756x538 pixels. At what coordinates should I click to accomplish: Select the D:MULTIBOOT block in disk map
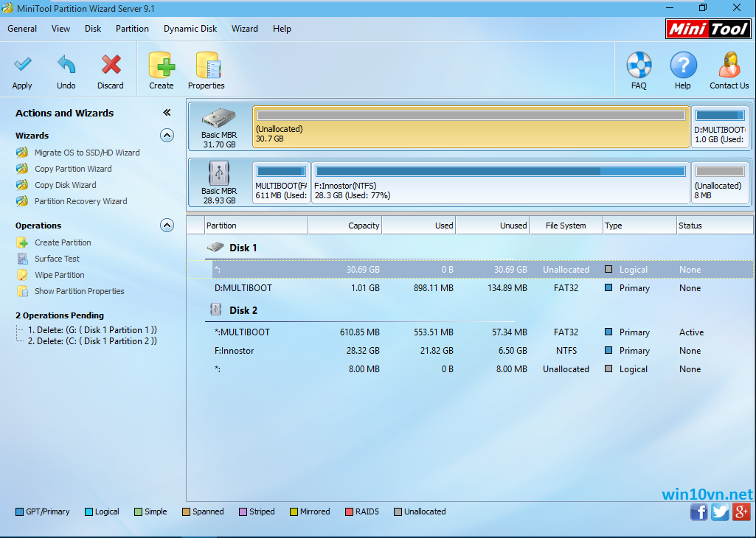pyautogui.click(x=721, y=127)
